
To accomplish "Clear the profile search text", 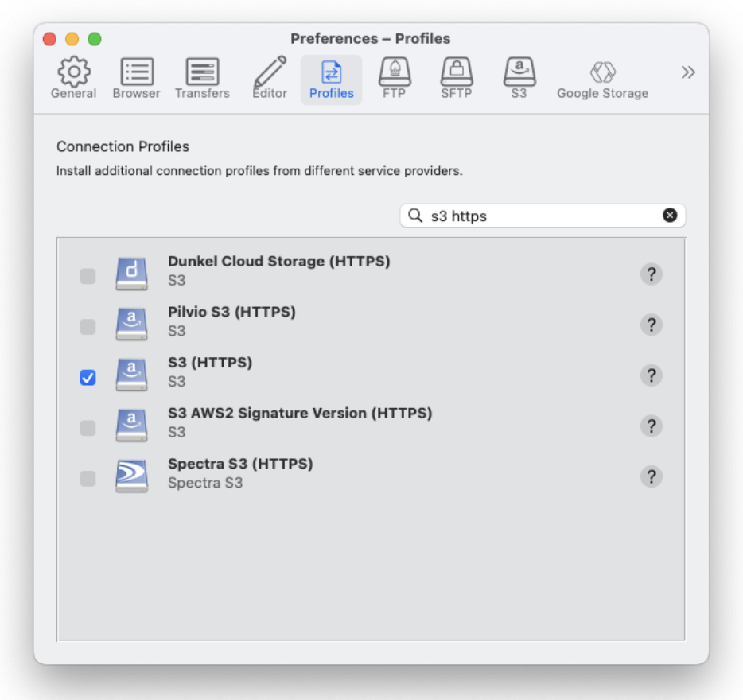I will click(670, 216).
